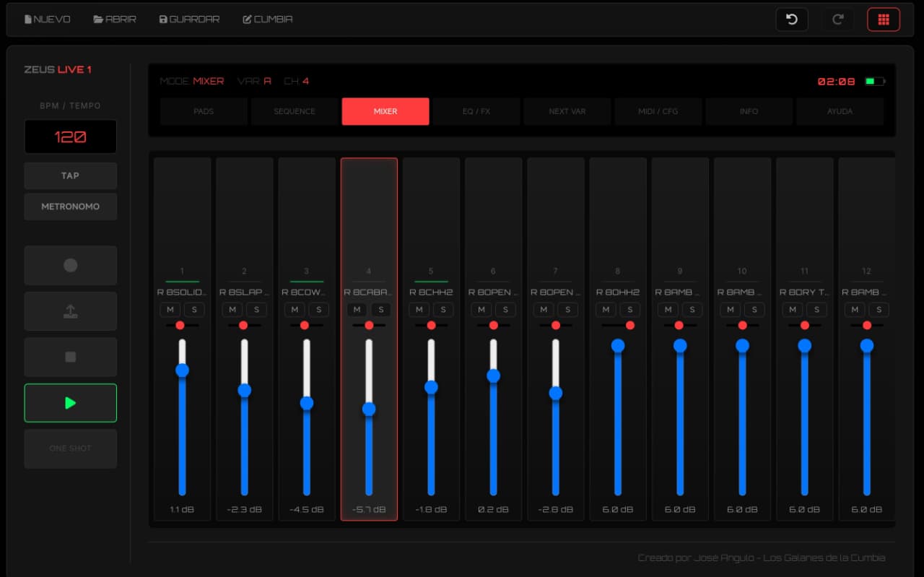This screenshot has width=924, height=577.
Task: Click the 1.1 dB level readout
Action: pyautogui.click(x=182, y=509)
